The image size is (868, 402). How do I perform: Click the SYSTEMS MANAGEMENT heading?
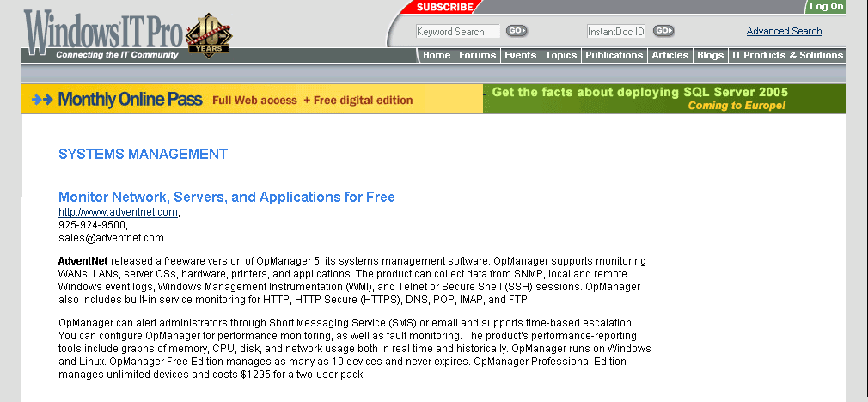[x=143, y=155]
